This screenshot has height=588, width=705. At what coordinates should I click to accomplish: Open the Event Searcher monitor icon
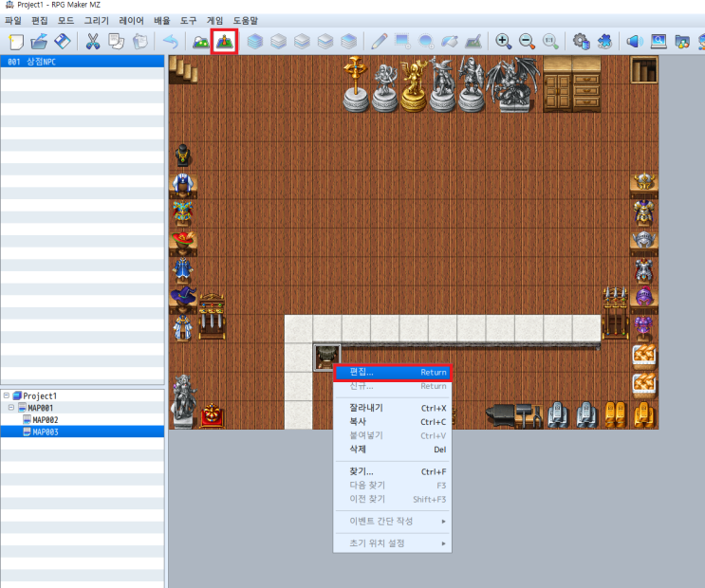[x=659, y=42]
